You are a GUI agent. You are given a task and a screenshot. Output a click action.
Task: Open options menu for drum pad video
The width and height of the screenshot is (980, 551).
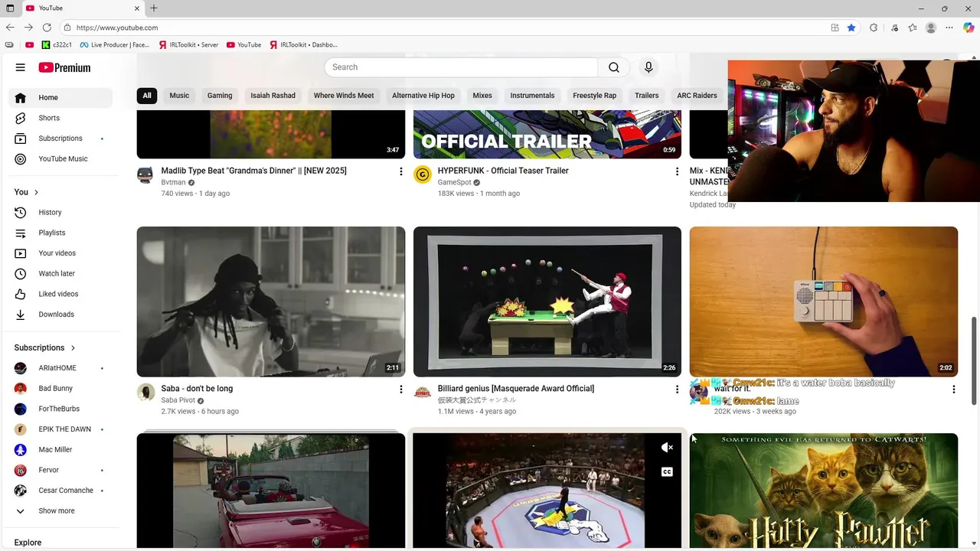953,390
